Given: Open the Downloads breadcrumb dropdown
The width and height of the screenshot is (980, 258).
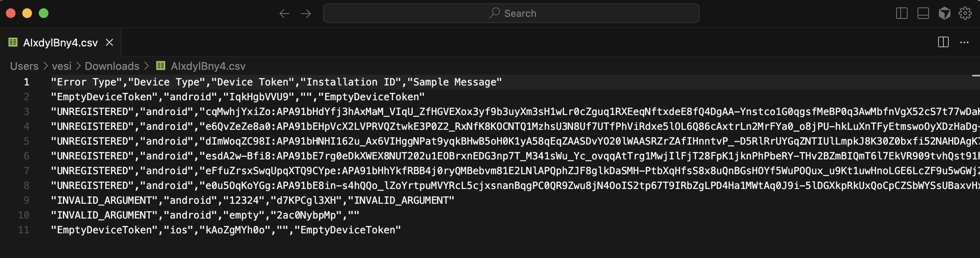Looking at the screenshot, I should click(x=111, y=66).
